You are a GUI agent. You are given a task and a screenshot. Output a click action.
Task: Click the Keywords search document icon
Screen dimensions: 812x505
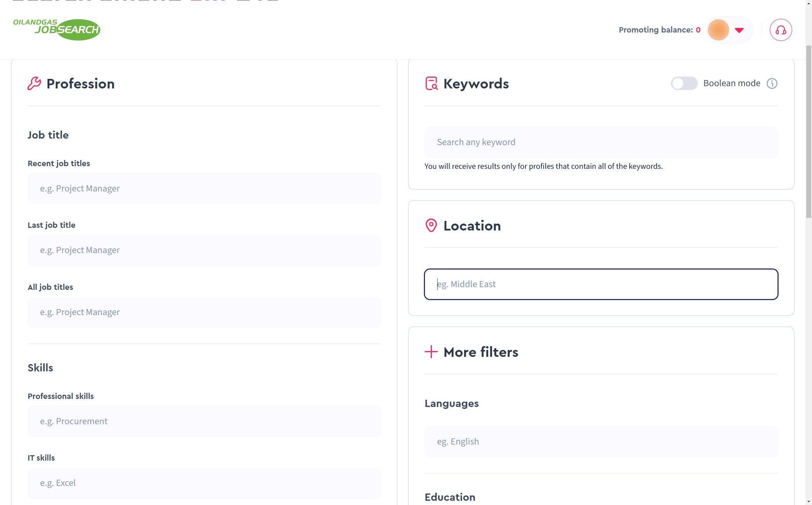tap(431, 83)
